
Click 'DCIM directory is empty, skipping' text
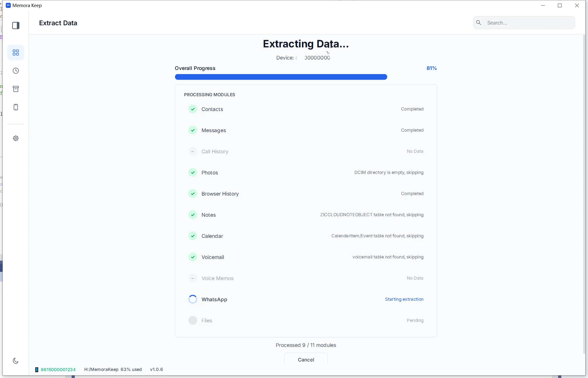(x=389, y=172)
